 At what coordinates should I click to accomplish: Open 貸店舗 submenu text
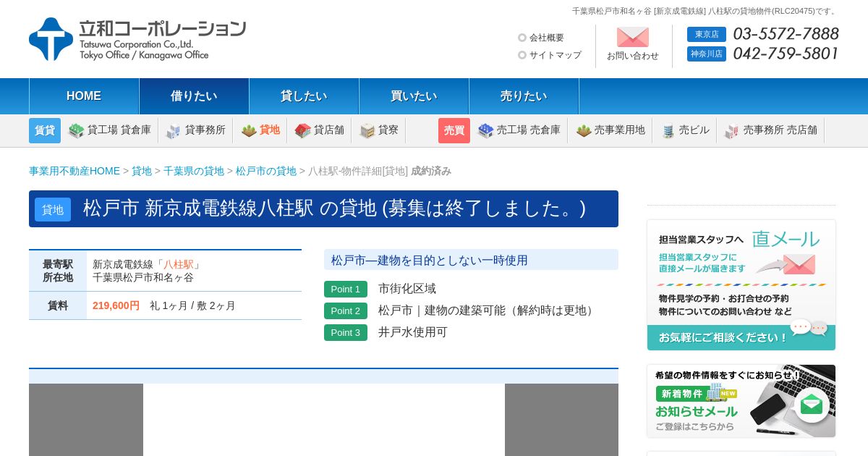tap(329, 130)
